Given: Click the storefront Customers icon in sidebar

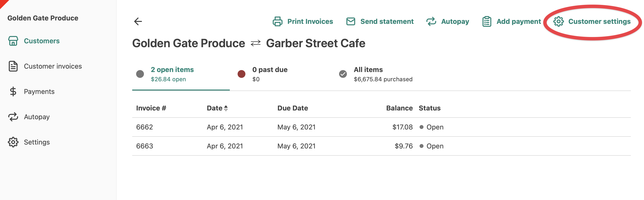Looking at the screenshot, I should 13,41.
